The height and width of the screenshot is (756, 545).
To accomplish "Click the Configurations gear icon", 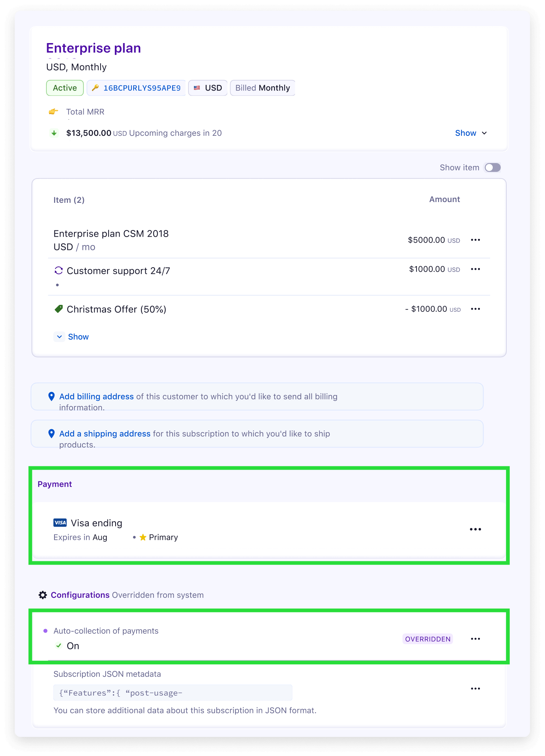I will pos(43,595).
